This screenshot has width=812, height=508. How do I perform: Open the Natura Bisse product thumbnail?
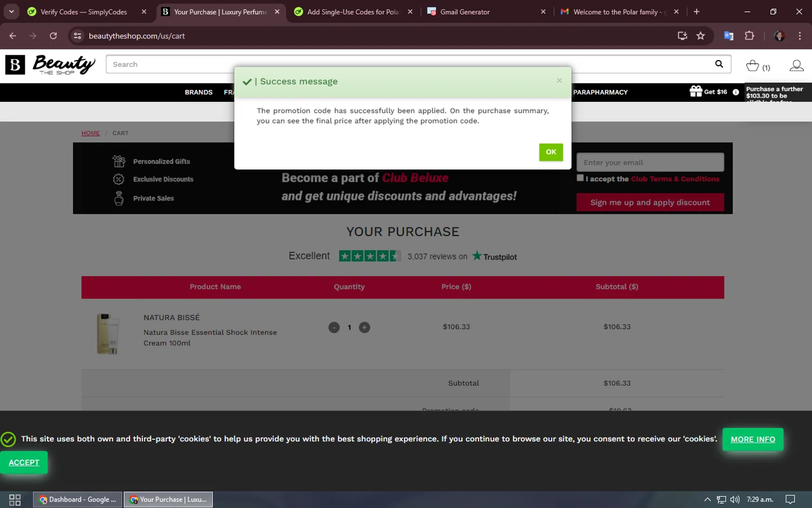[x=107, y=334]
